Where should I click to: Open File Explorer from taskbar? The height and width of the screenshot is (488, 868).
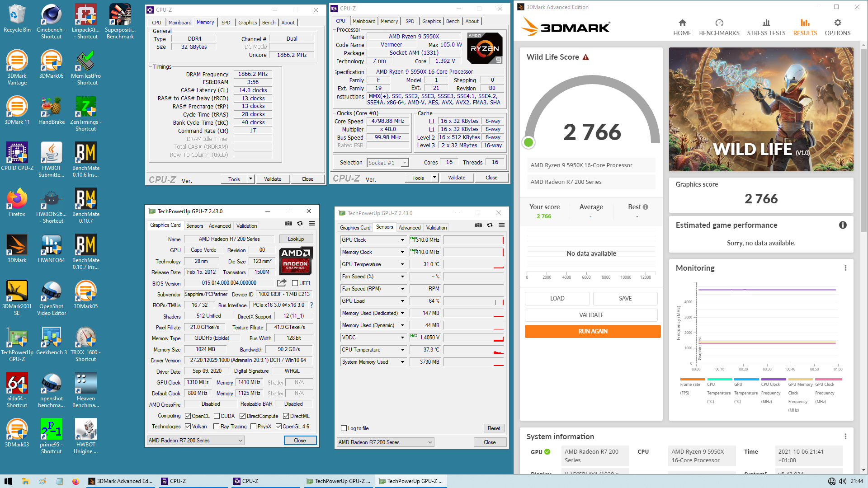pos(25,481)
